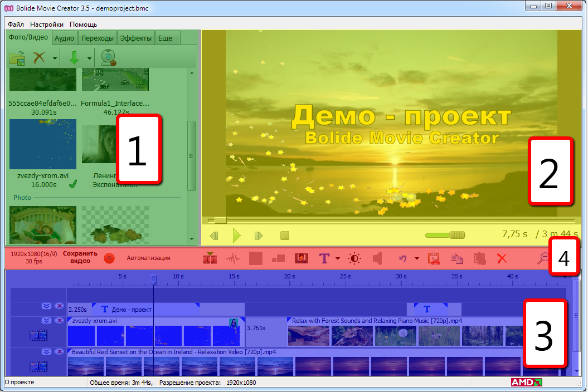Viewport: 588px width, 392px height.
Task: Click the remove media X icon
Action: [x=39, y=58]
